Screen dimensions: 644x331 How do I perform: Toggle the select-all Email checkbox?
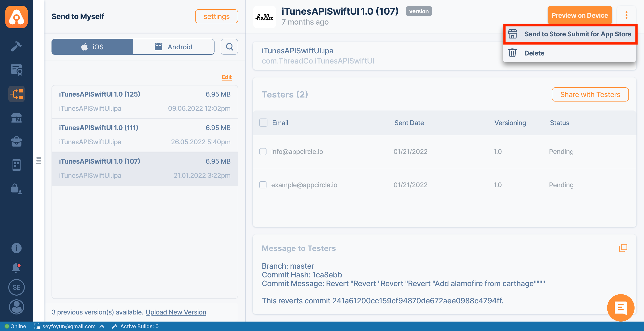point(263,123)
